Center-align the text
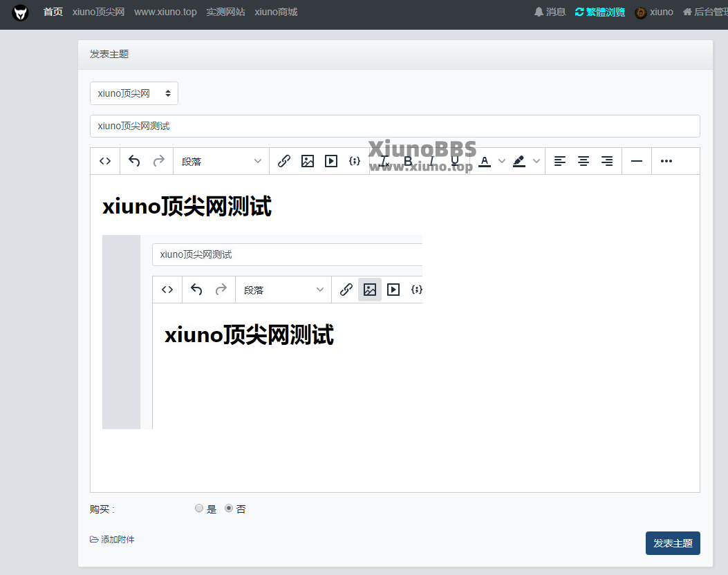 coord(583,161)
